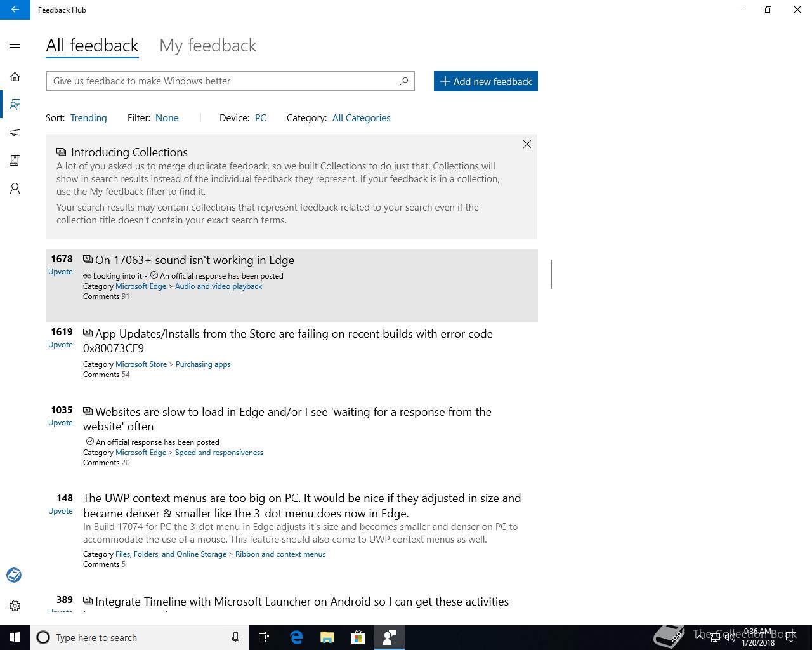Go back using the arrow button
This screenshot has width=812, height=650.
tap(15, 10)
